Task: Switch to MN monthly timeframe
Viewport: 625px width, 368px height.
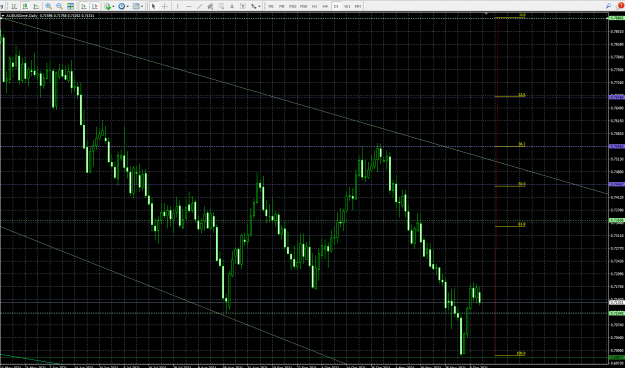Action: coord(358,6)
